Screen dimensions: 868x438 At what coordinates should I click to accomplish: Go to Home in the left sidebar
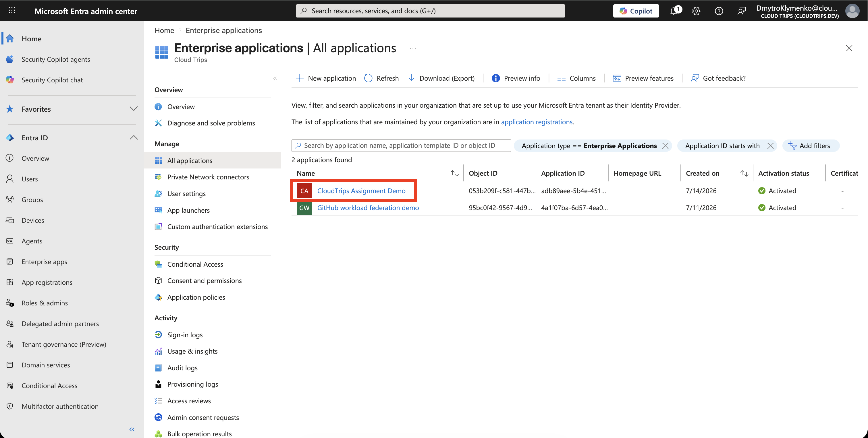tap(31, 38)
